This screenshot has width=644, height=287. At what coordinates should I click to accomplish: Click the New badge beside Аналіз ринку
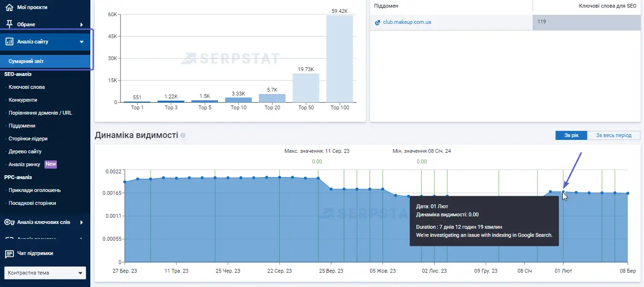(49, 164)
